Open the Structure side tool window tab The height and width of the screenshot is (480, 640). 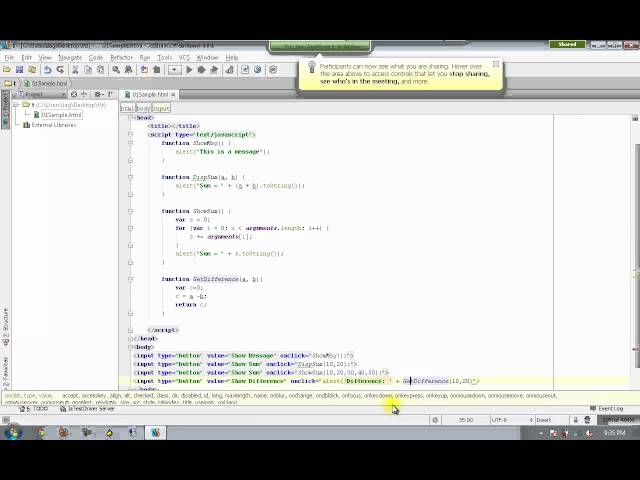[5, 327]
